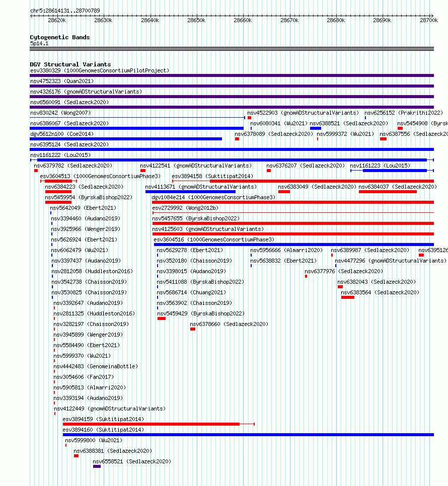Screen dimensions: 448x486
Task: Click the nsv6560091 (Sedlazeck2020) label
Action: (x=69, y=102)
